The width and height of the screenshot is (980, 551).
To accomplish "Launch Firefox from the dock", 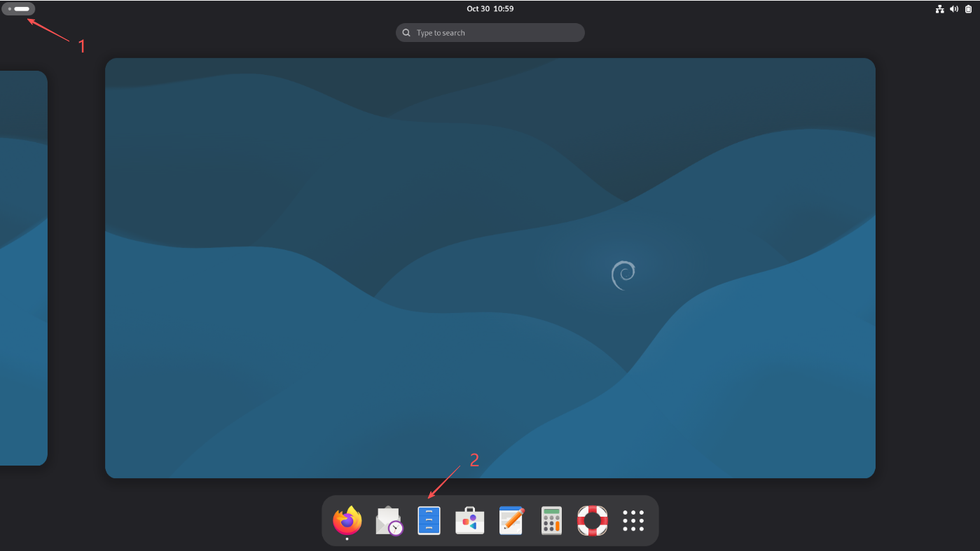I will (347, 520).
